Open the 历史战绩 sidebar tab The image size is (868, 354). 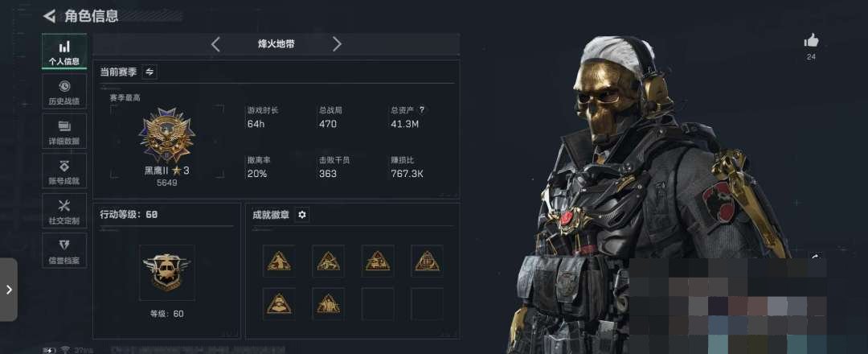[x=64, y=92]
